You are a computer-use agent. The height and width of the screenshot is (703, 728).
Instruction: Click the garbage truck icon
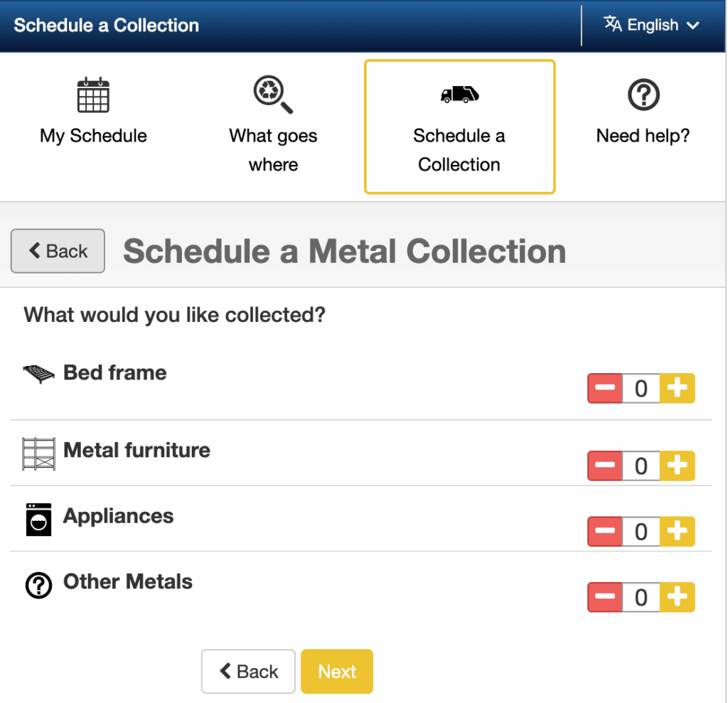tap(459, 95)
